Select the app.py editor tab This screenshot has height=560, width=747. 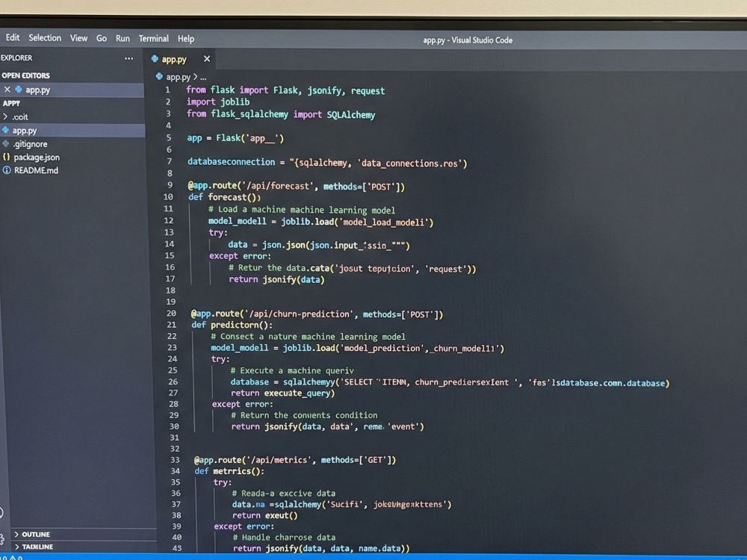[181, 60]
